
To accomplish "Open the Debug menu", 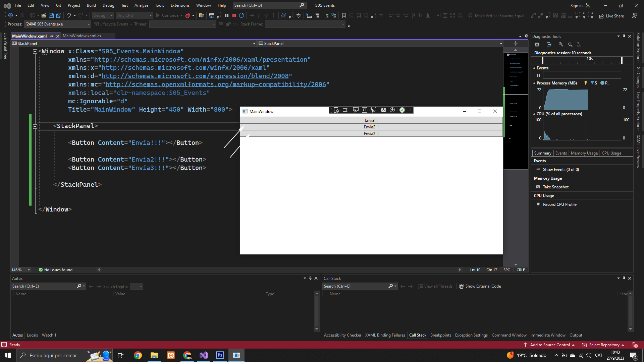I will tap(108, 5).
